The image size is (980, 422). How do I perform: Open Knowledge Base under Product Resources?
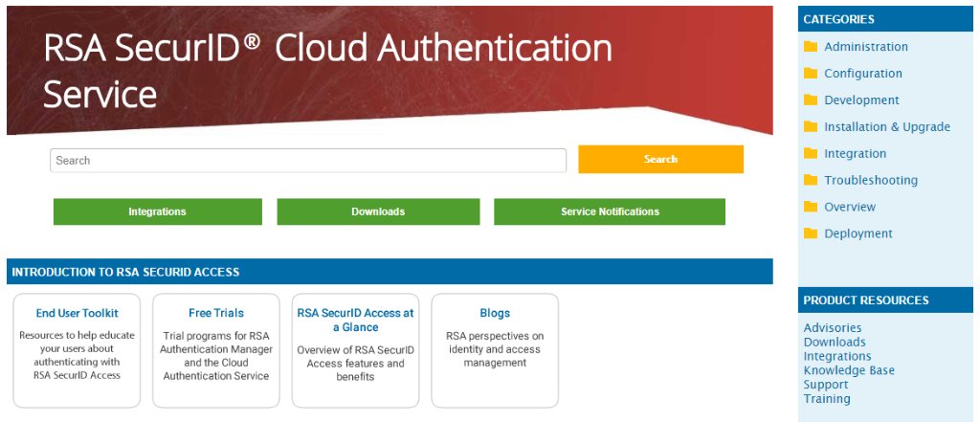(x=849, y=370)
